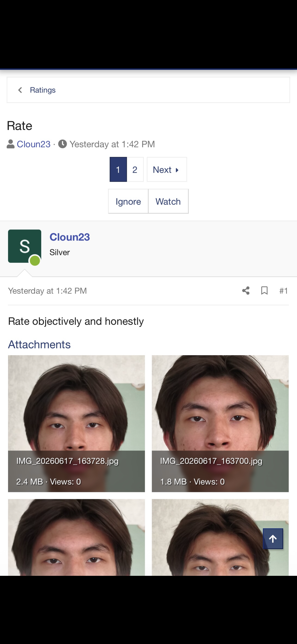Click the post timestamp Yesterday at 1:42 PM
This screenshot has height=644, width=297.
[x=47, y=291]
